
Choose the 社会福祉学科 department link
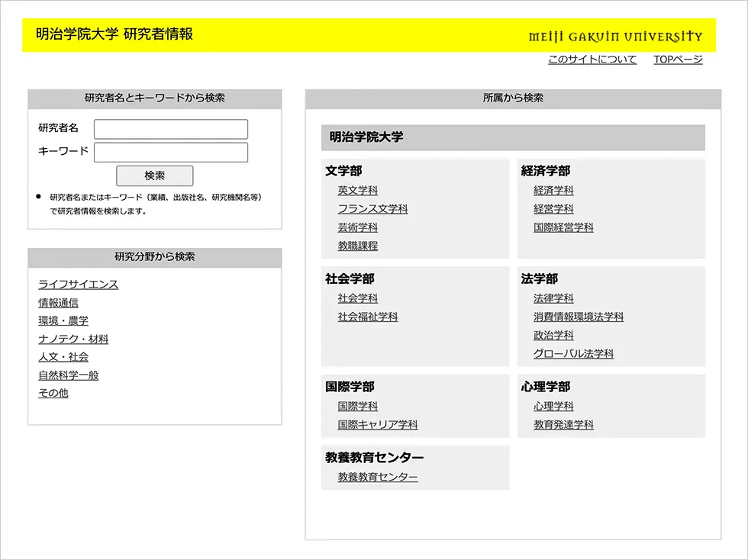(x=368, y=317)
